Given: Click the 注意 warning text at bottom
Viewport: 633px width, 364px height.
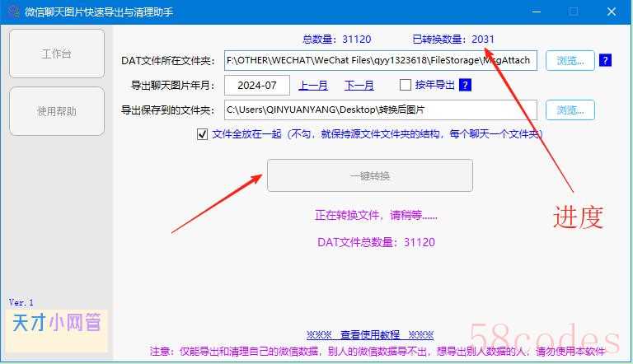Looking at the screenshot, I should tap(377, 351).
